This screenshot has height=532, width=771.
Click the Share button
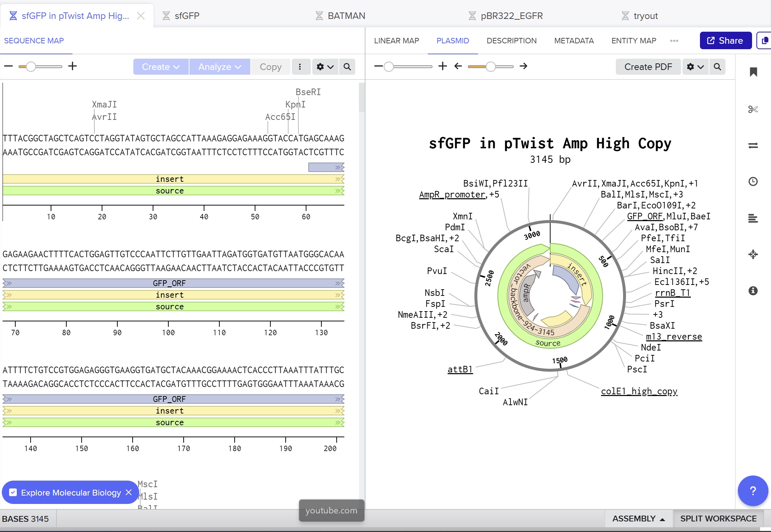[725, 41]
